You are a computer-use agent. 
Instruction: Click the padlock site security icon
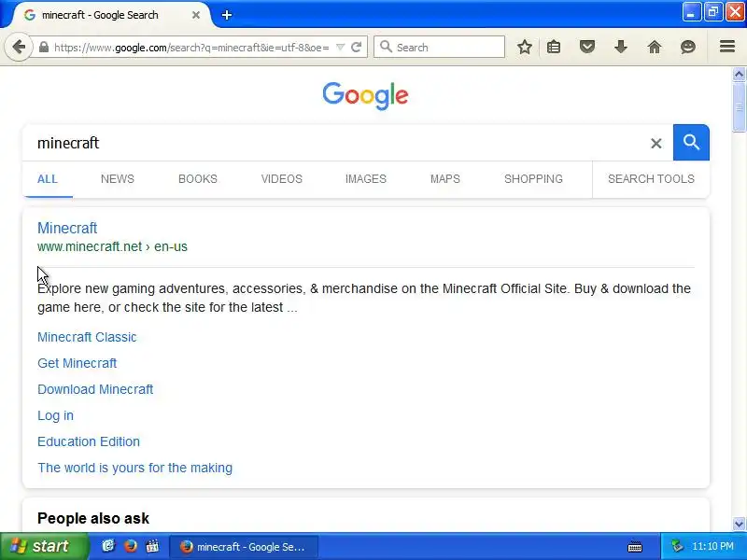43,48
